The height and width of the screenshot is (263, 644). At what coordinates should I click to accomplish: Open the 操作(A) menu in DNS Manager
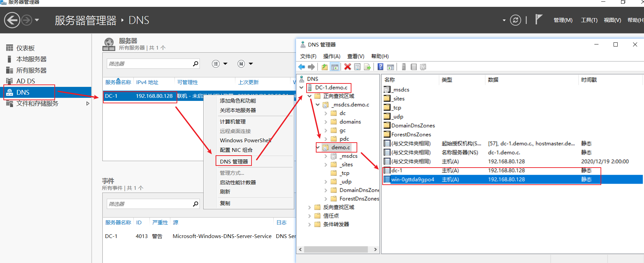point(332,56)
